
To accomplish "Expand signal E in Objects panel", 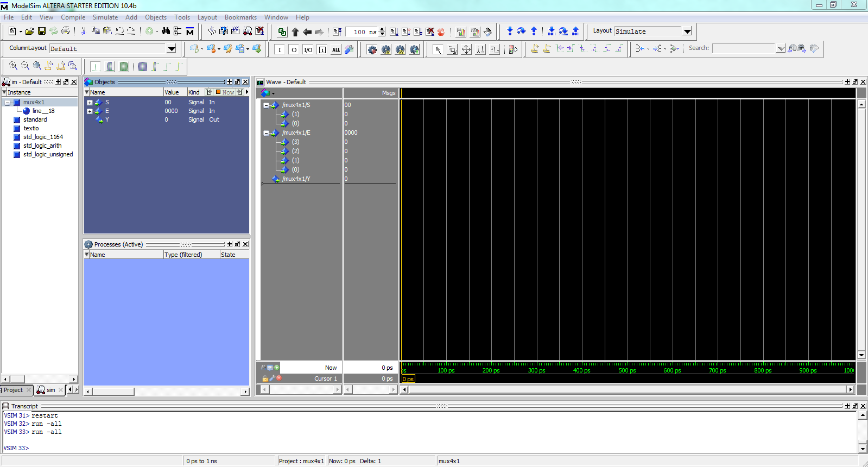I will [90, 111].
